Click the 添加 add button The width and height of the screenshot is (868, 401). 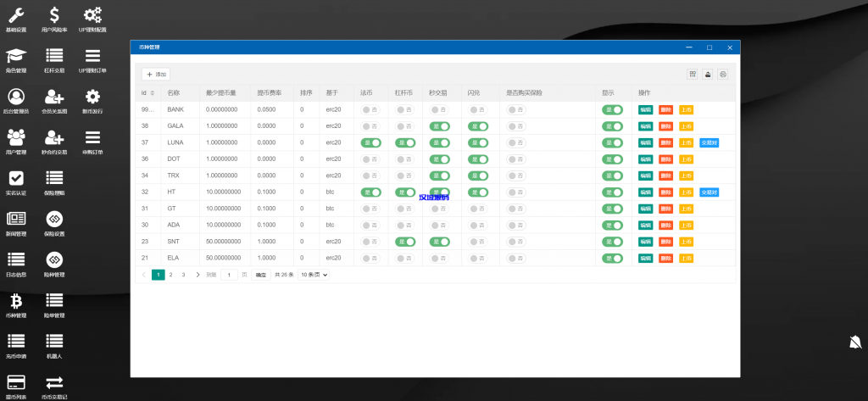pyautogui.click(x=156, y=75)
